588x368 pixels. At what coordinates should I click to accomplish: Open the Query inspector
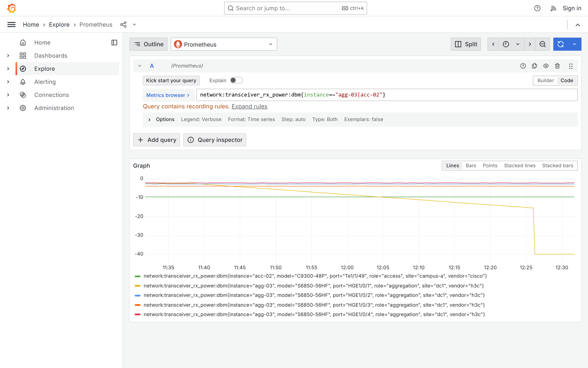point(215,140)
